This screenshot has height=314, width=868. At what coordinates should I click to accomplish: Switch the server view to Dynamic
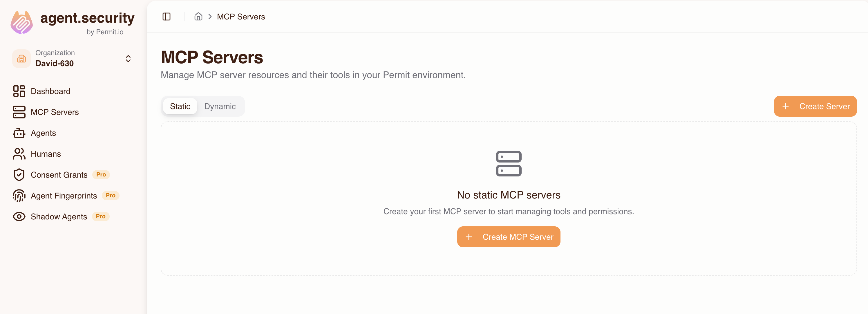pos(220,106)
